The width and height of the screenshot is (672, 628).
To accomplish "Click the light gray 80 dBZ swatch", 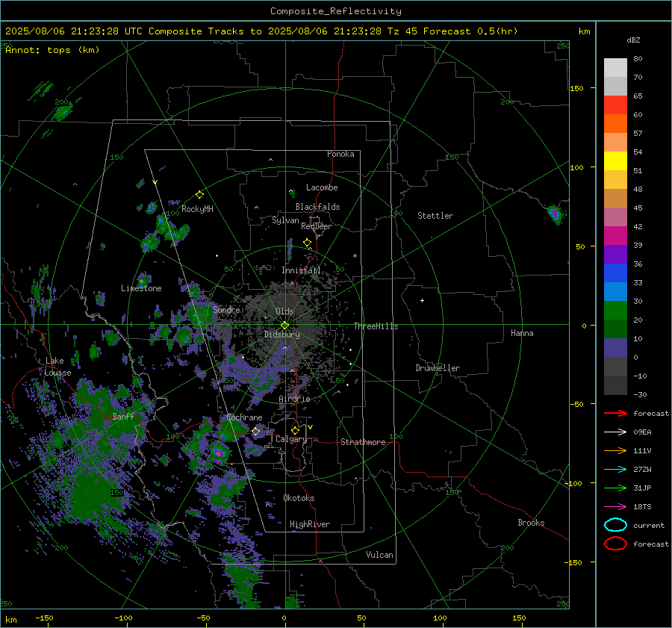I will [x=615, y=68].
